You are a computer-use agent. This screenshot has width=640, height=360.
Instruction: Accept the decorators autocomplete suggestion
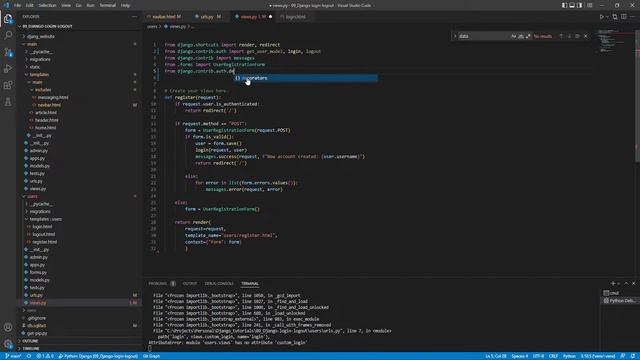(306, 78)
